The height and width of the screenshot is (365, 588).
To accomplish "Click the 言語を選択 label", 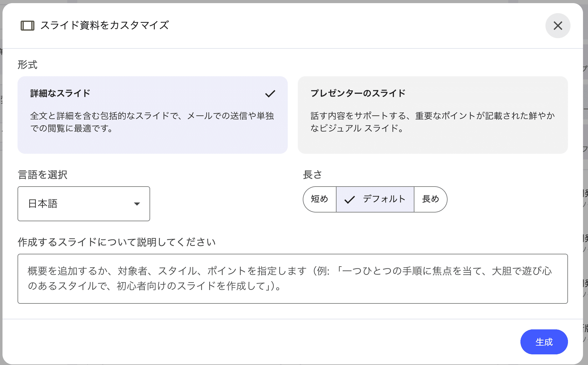I will 43,175.
